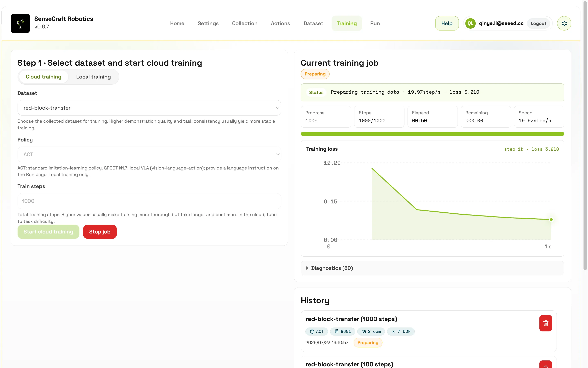Click the 'step 1k - loss 3.210' chart label
588x368 pixels.
pyautogui.click(x=531, y=149)
